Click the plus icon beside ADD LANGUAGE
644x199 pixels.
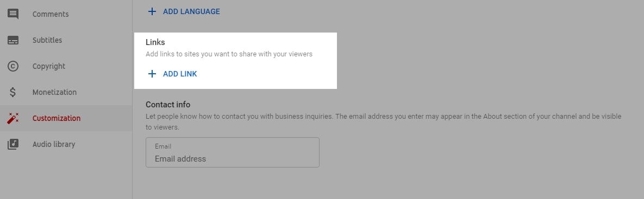point(152,11)
